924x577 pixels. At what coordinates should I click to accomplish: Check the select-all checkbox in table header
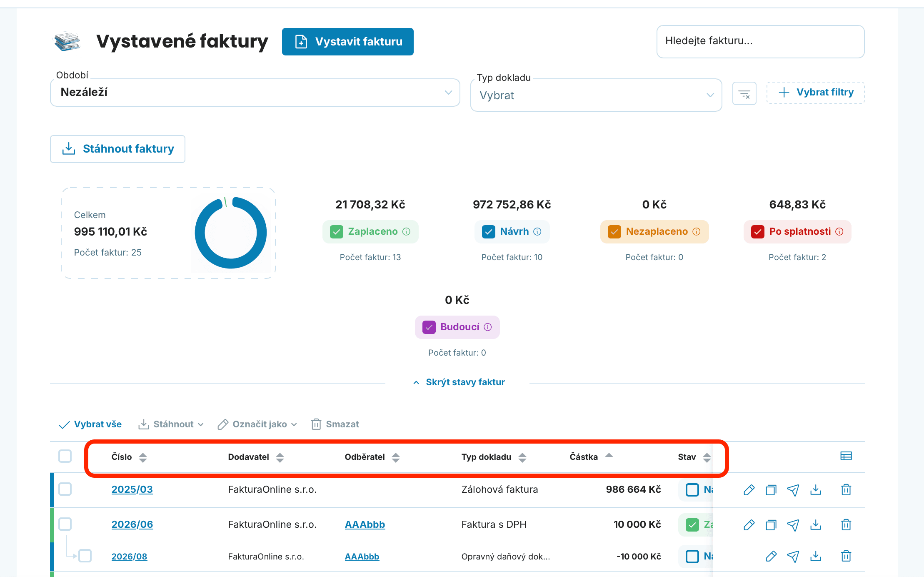[65, 456]
